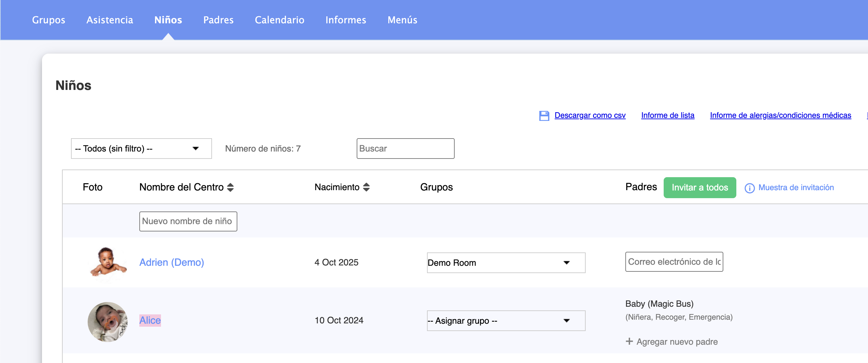Click the info icon beside Muestra de invitación
This screenshot has height=363, width=868.
(x=749, y=188)
